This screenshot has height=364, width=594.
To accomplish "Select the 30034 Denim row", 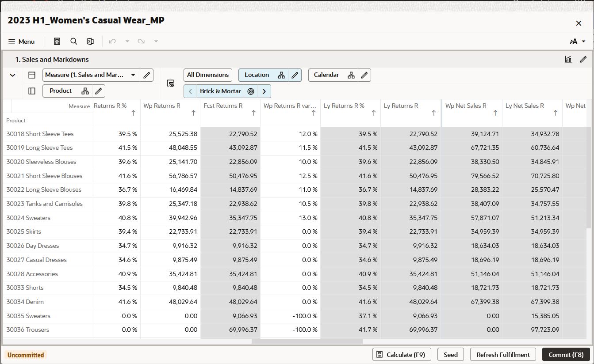I will [48, 302].
